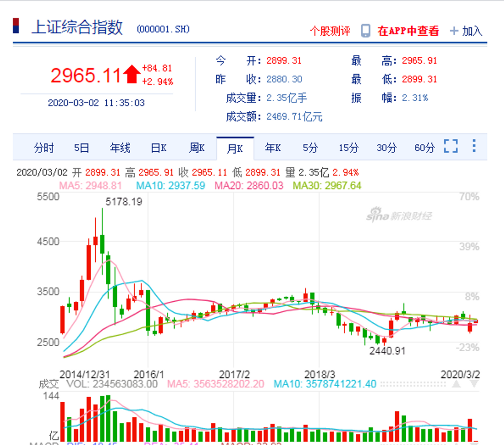The width and height of the screenshot is (504, 445).
Task: Click the MA5: 2948.81 legend label
Action: point(90,186)
